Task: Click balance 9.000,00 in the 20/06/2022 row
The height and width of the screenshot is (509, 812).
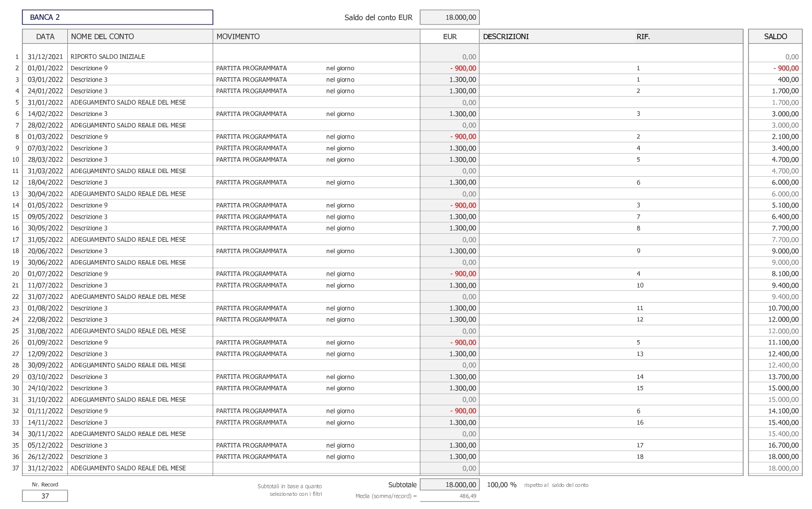Action: coord(785,251)
